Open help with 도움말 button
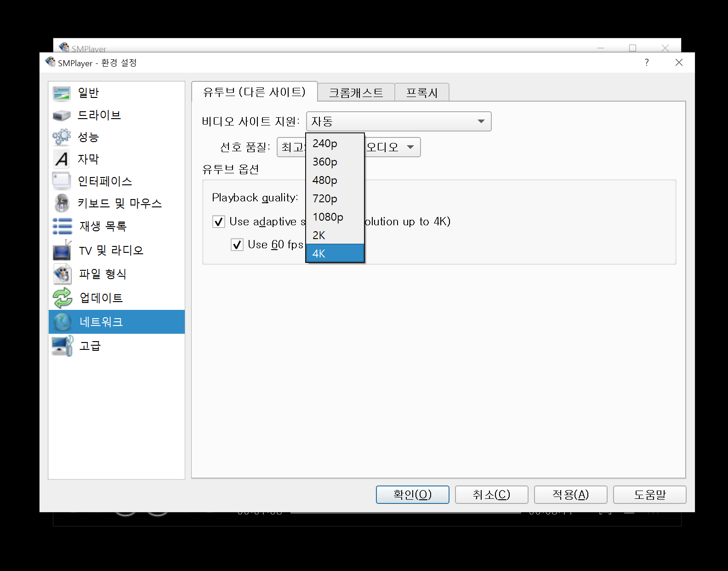Screen dimensions: 728x571 click(x=649, y=495)
